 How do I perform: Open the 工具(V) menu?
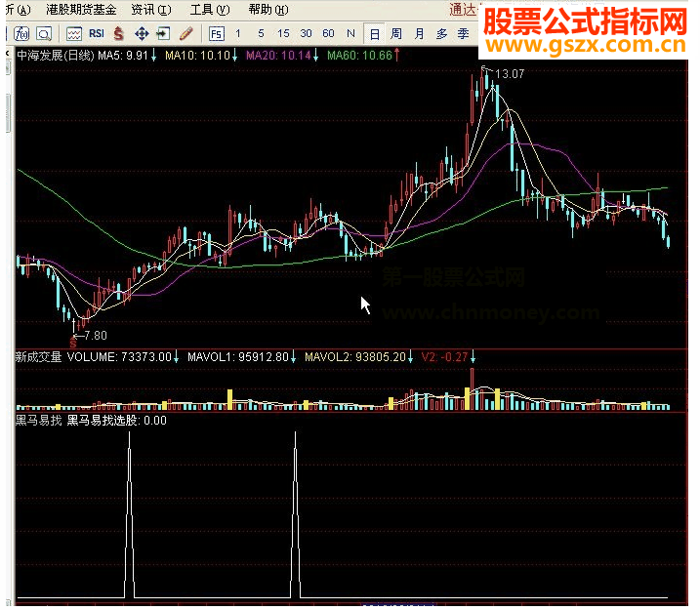(210, 10)
